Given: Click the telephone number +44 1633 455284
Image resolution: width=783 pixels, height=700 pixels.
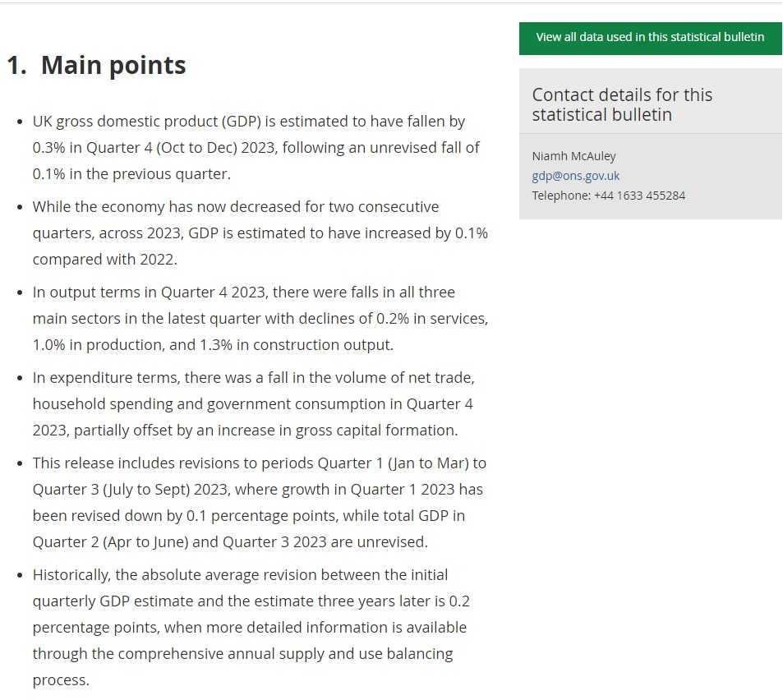Looking at the screenshot, I should point(639,196).
